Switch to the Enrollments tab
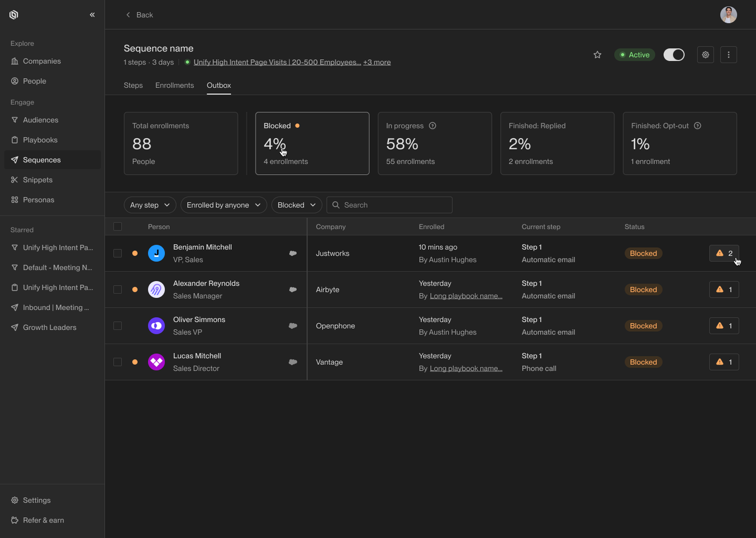 174,85
